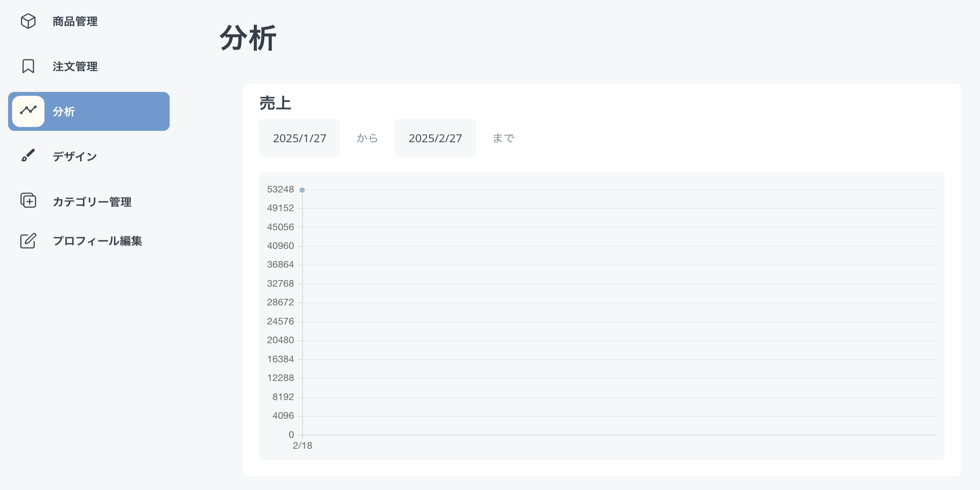Click the 2/18 x-axis label
Image resolution: width=980 pixels, height=490 pixels.
coord(302,446)
